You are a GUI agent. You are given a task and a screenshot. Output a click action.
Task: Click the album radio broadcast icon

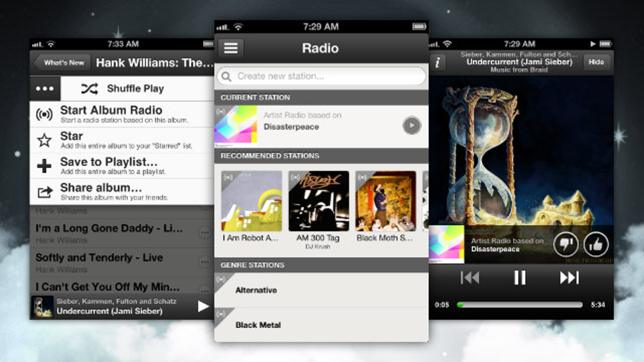point(44,115)
